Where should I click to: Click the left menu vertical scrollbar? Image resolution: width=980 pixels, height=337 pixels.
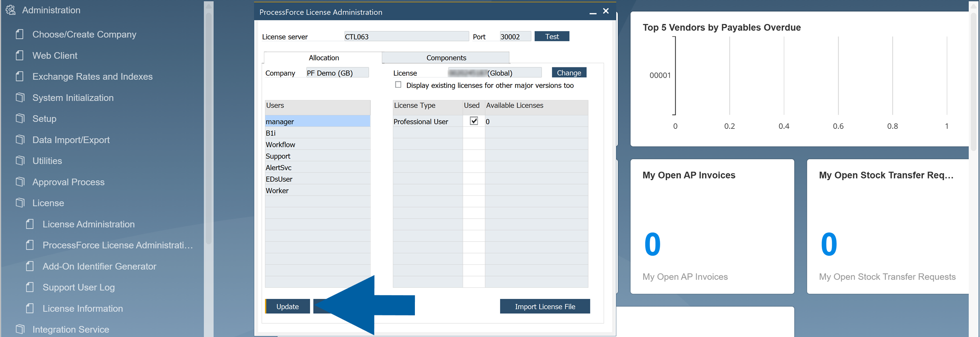click(208, 128)
